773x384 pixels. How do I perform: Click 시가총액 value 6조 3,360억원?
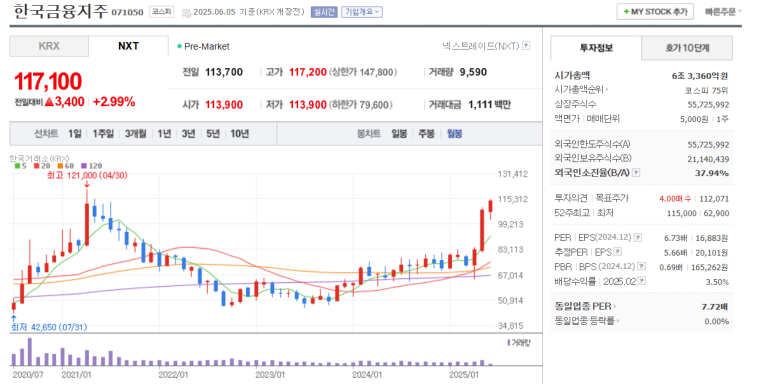(x=700, y=76)
